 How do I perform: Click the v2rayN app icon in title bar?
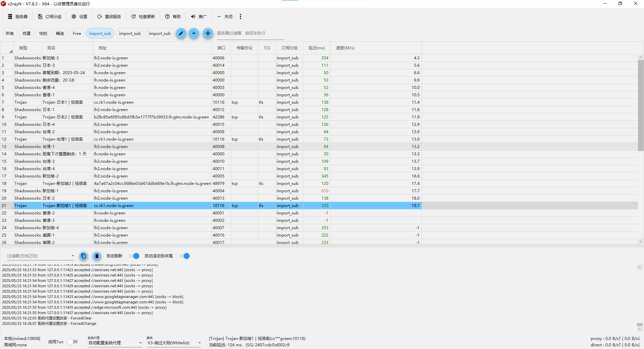(x=4, y=4)
